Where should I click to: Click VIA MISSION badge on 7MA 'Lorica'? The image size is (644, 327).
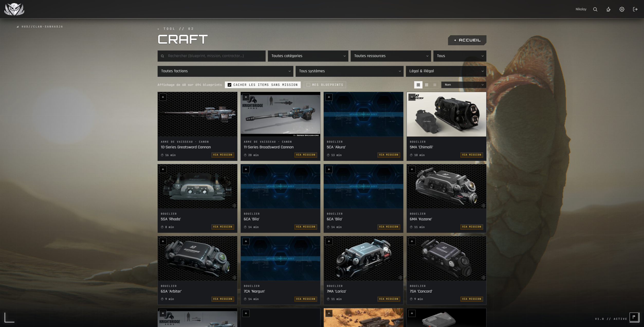click(389, 299)
